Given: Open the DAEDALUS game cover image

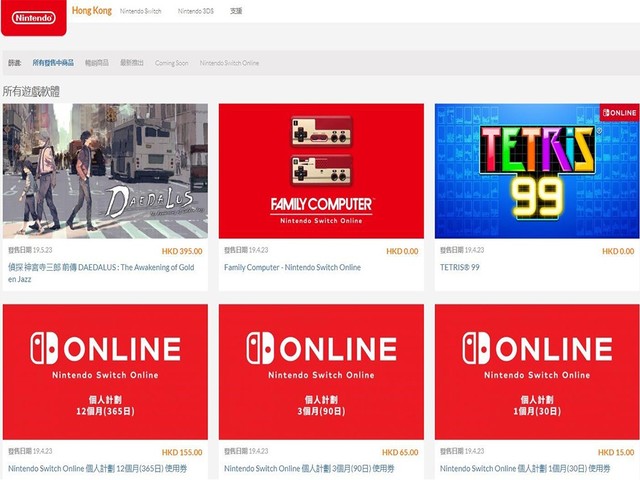Looking at the screenshot, I should click(x=105, y=171).
